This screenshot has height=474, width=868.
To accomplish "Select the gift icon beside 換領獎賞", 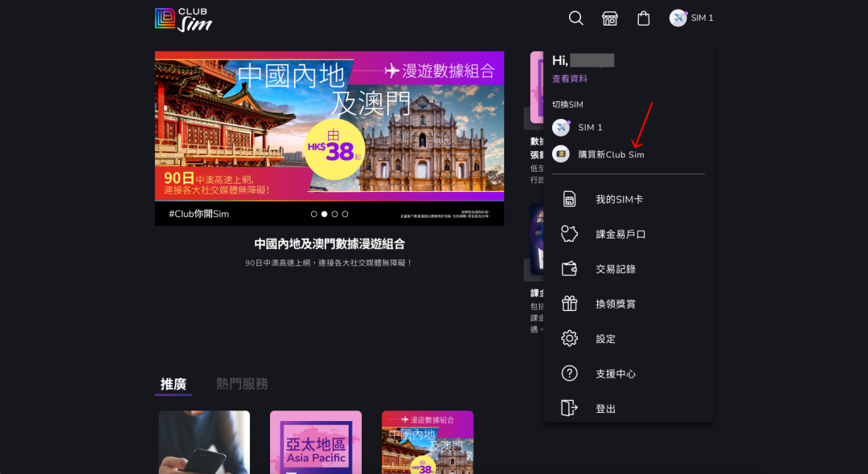I will click(570, 303).
